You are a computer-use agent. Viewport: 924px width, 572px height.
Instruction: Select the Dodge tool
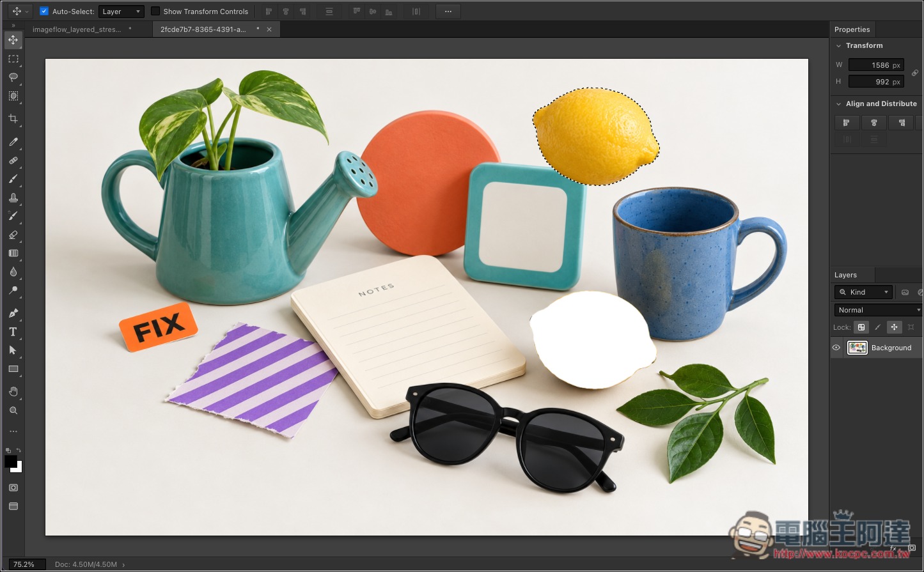tap(13, 290)
